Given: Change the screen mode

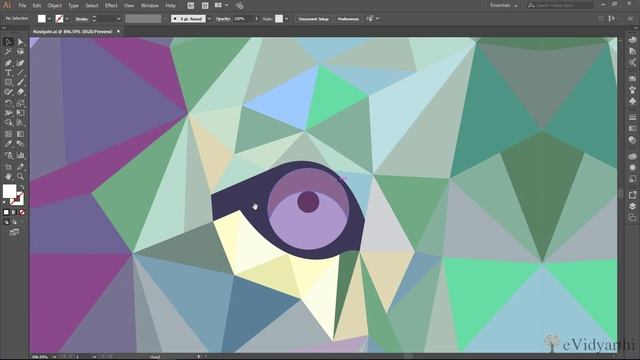Looking at the screenshot, I should click(14, 232).
